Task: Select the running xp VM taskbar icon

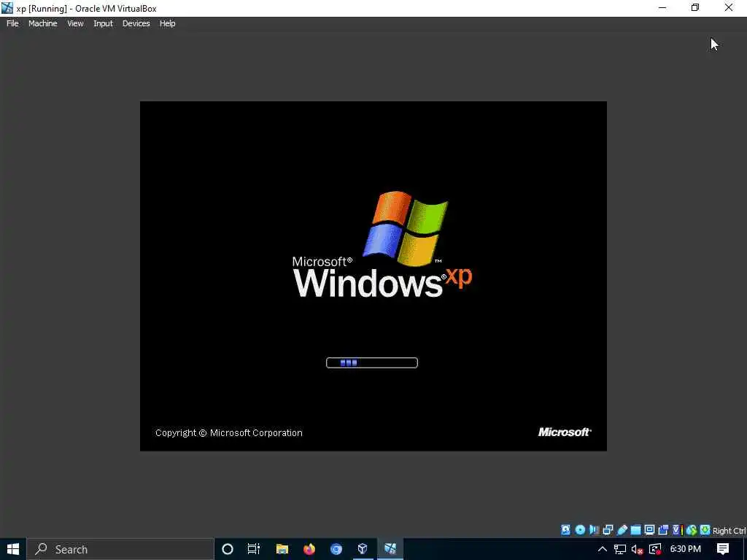Action: pos(390,549)
